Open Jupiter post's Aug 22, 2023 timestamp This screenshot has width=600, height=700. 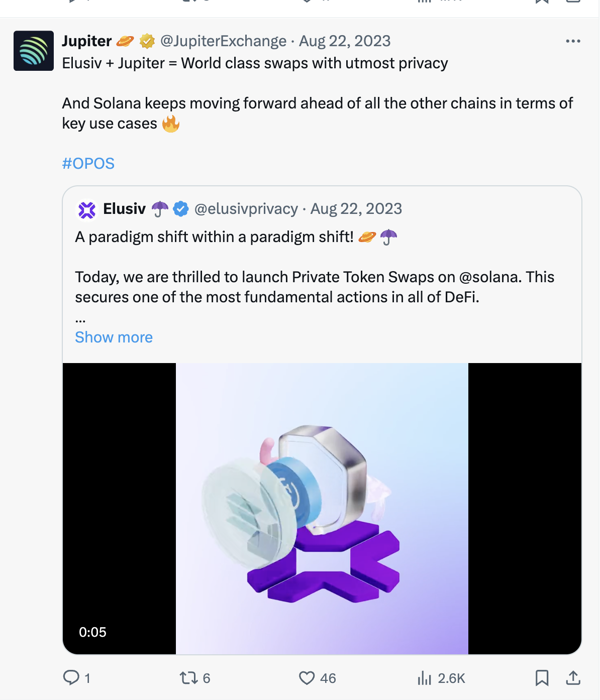click(x=345, y=41)
